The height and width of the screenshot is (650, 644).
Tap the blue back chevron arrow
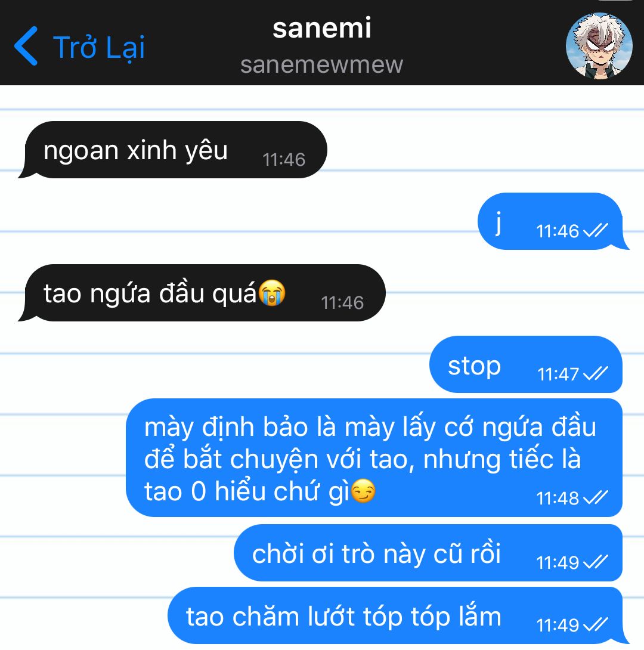point(26,45)
